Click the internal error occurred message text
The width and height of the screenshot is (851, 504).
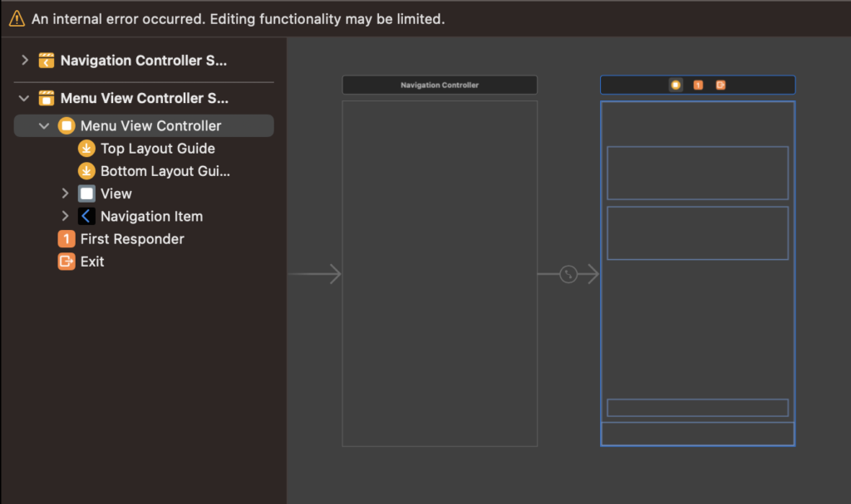238,19
